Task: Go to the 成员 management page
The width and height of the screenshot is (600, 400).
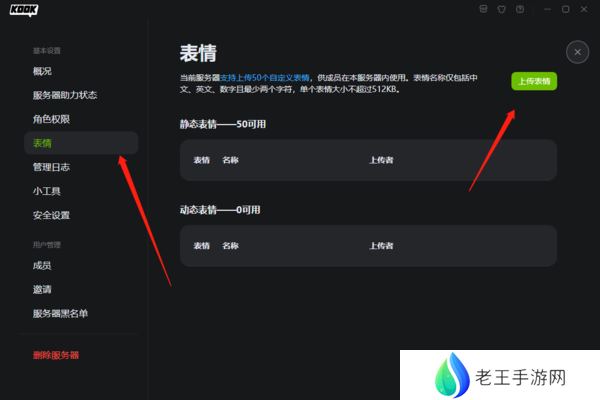Action: point(42,265)
